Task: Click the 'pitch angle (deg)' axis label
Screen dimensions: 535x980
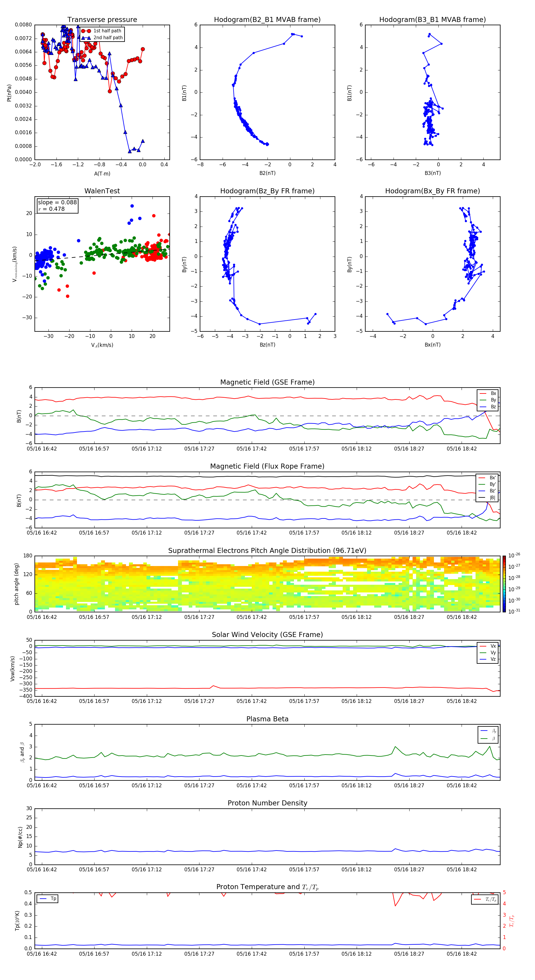Action: tap(16, 584)
